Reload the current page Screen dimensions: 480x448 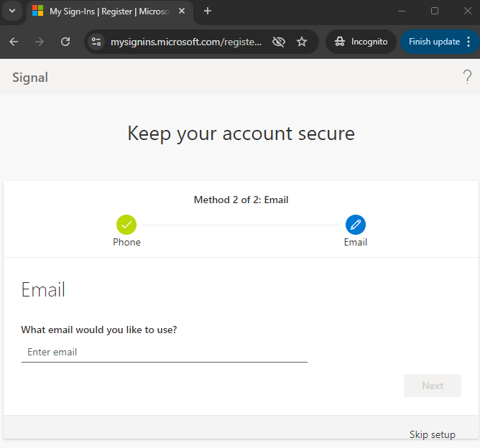coord(65,42)
